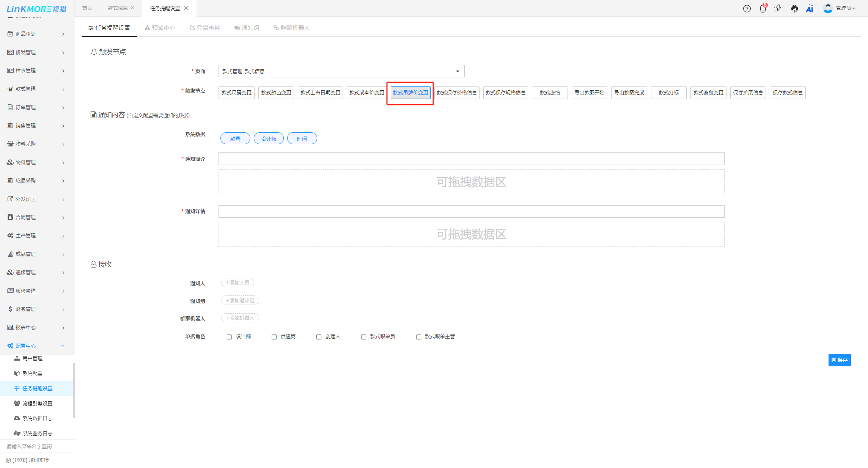Open the notification bell icon

(x=763, y=8)
